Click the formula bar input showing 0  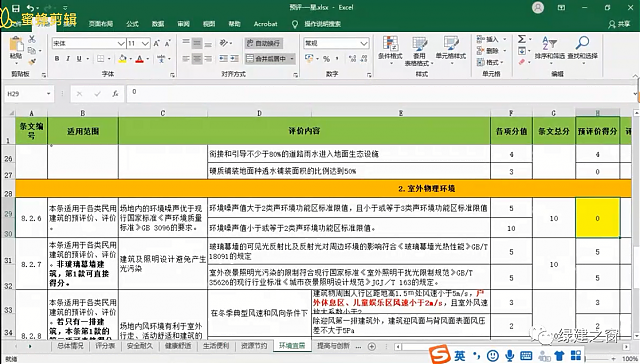click(x=380, y=94)
